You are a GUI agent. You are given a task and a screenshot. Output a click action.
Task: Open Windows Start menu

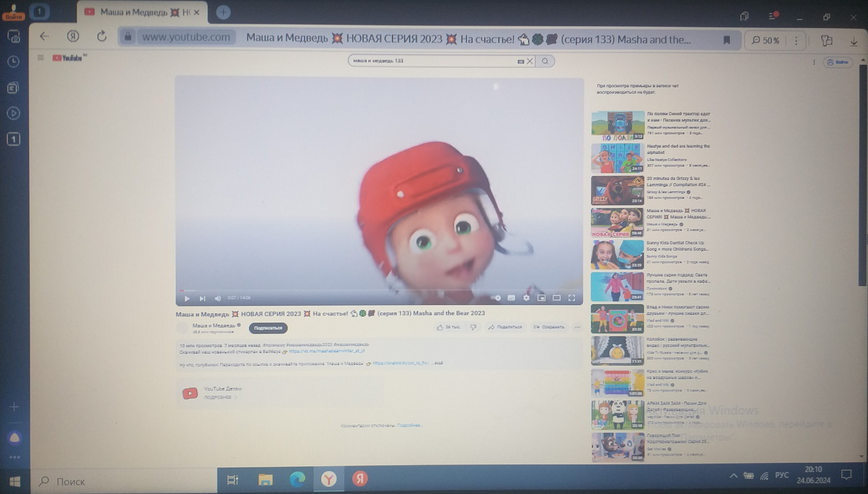pyautogui.click(x=15, y=481)
